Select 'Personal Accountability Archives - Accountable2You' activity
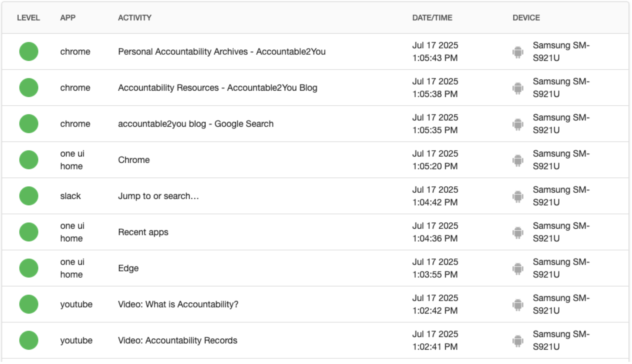The height and width of the screenshot is (364, 632). point(222,52)
